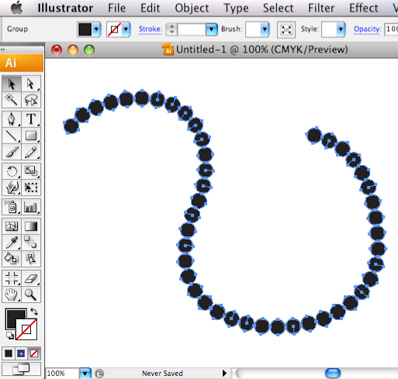Swap fill and stroke colors
The width and height of the screenshot is (398, 379).
(x=34, y=312)
